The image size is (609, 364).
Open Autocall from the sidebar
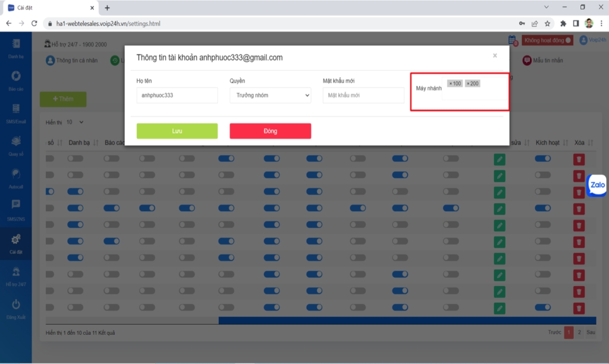[16, 177]
